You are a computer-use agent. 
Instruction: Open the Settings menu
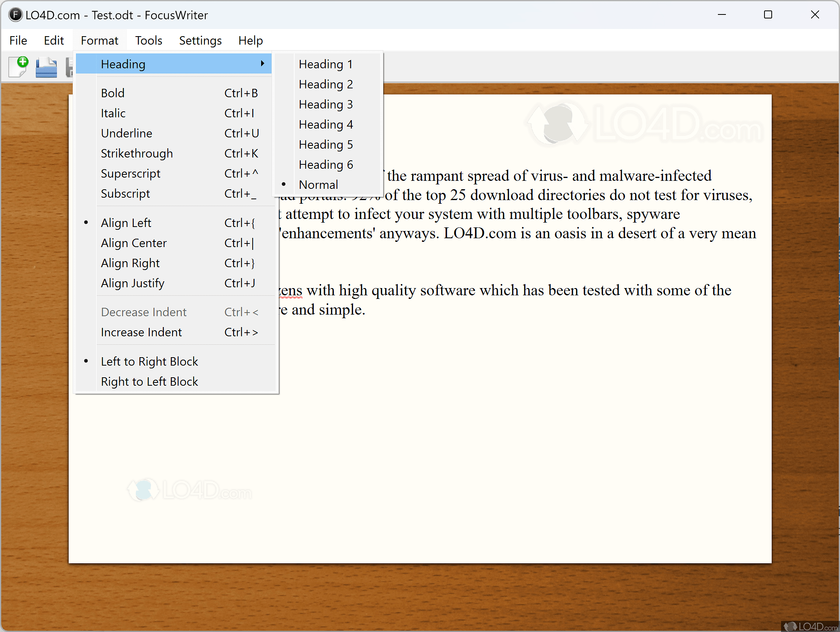pos(200,40)
